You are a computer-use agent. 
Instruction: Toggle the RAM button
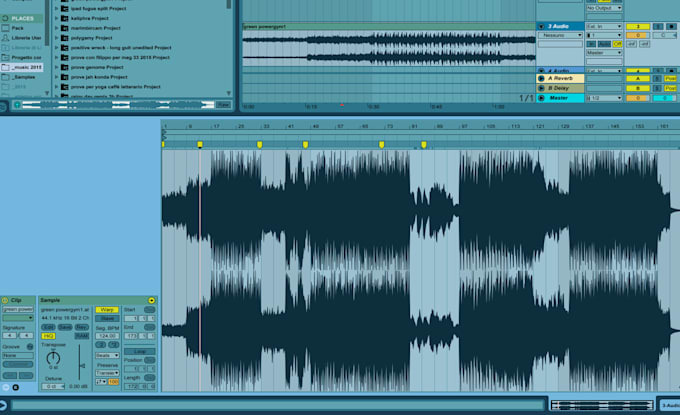coord(82,336)
